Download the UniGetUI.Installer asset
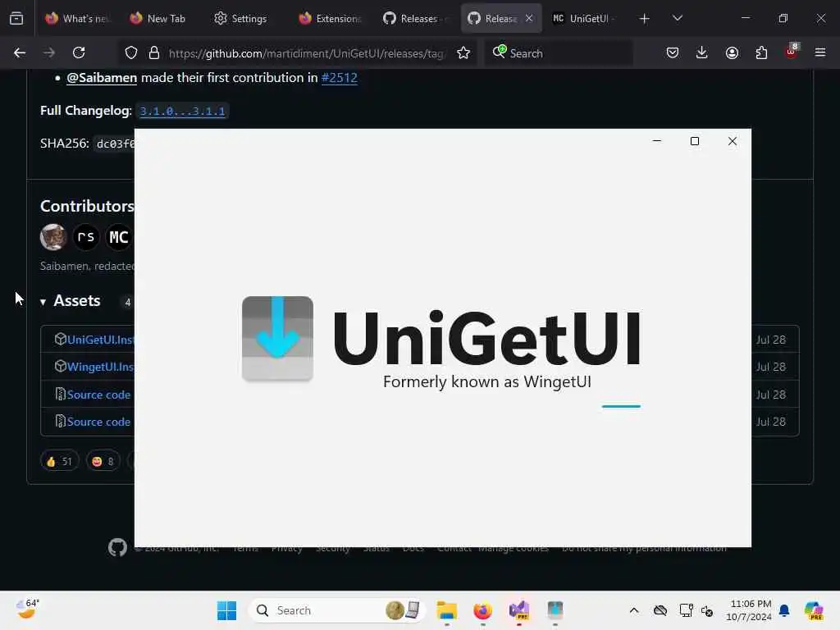The image size is (840, 630). 100,339
